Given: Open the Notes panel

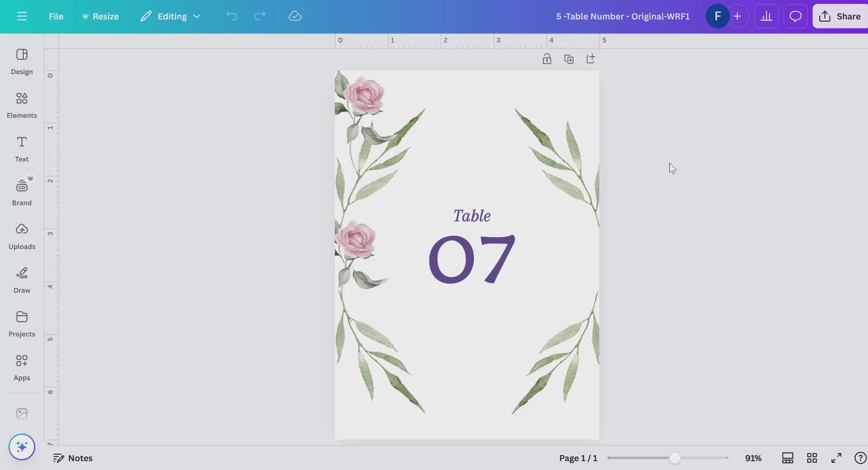Looking at the screenshot, I should 73,458.
